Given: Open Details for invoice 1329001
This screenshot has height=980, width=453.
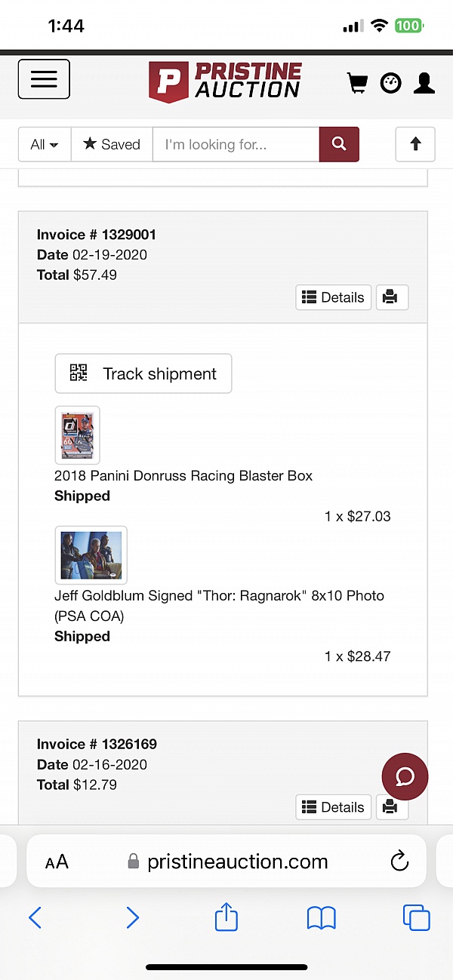Looking at the screenshot, I should point(333,297).
